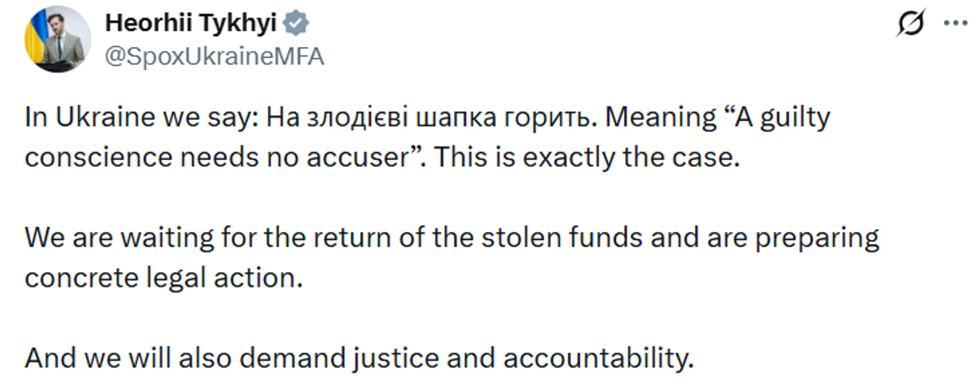Open the @SpoxUkraineMFA handle link
The width and height of the screenshot is (980, 382).
(x=214, y=57)
